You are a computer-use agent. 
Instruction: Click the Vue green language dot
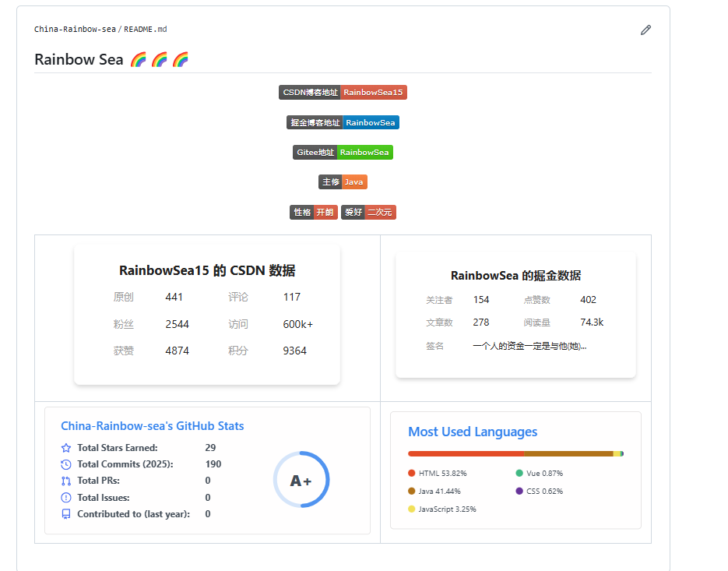519,473
